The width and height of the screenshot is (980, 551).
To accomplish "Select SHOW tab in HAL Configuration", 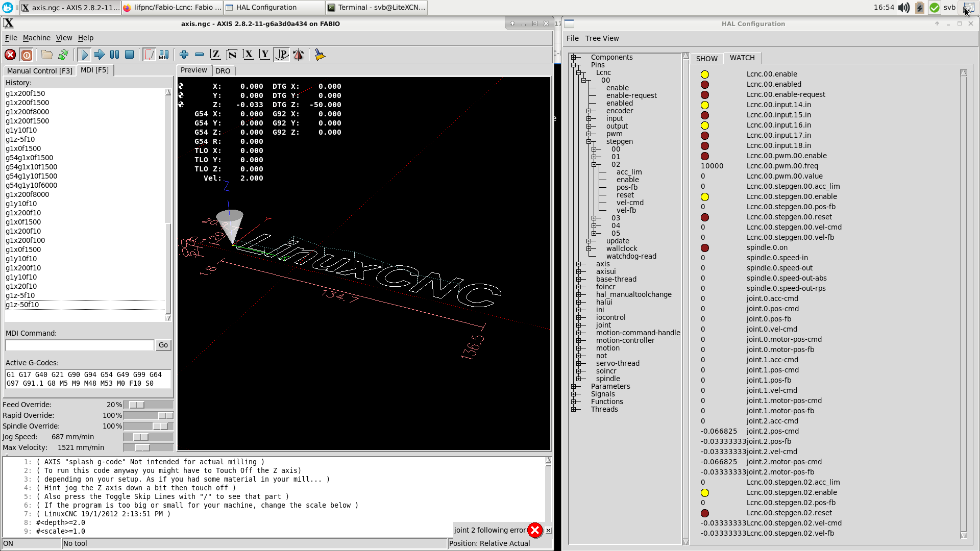I will [707, 59].
